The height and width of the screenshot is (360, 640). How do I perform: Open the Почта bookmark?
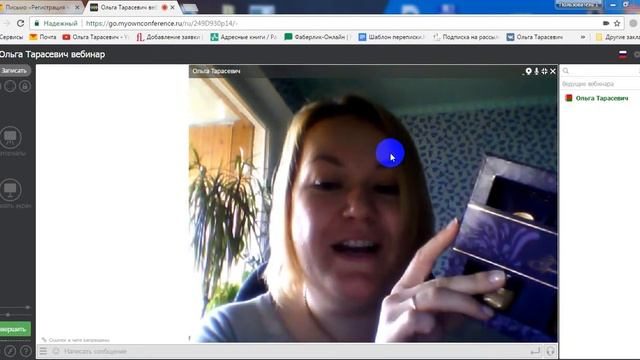[43, 37]
